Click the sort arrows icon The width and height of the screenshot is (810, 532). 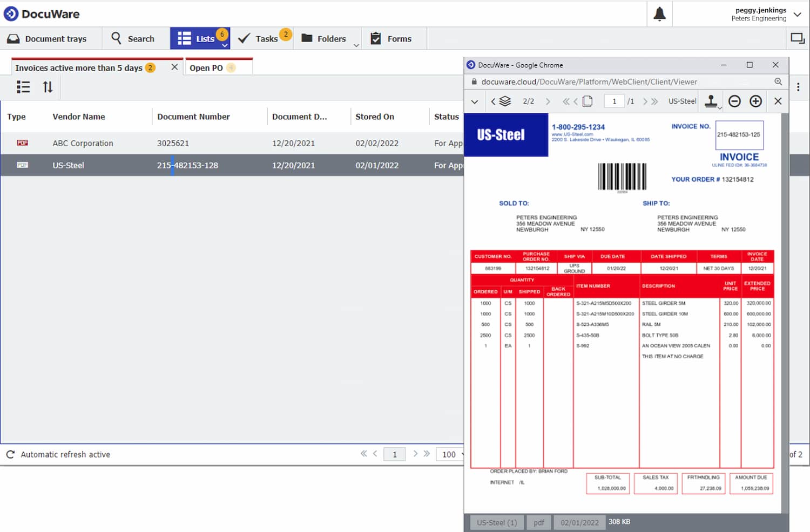pos(48,87)
